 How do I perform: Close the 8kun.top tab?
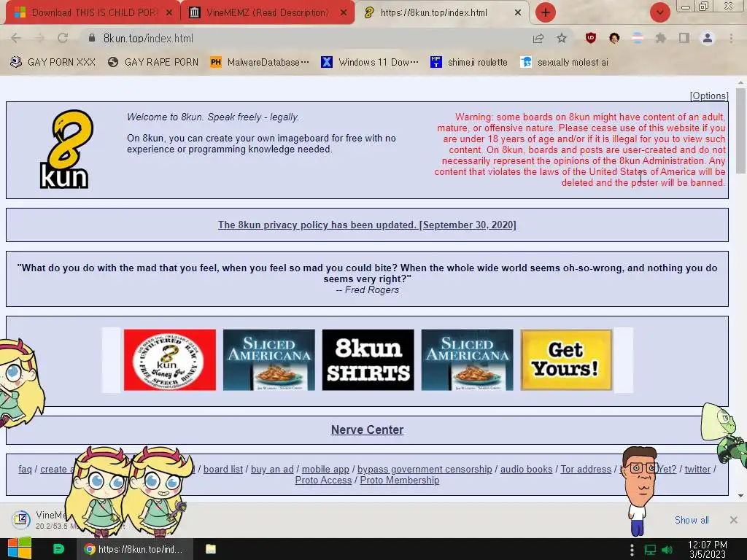(518, 12)
